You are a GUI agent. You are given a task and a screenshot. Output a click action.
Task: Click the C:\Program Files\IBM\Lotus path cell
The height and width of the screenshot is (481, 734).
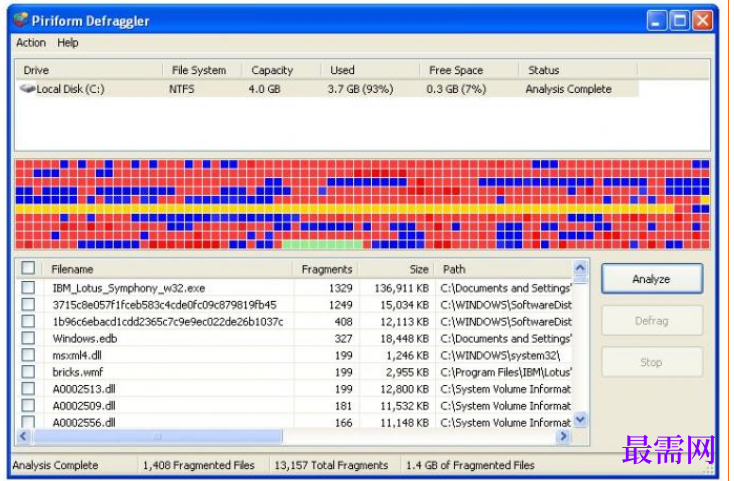[x=506, y=372]
